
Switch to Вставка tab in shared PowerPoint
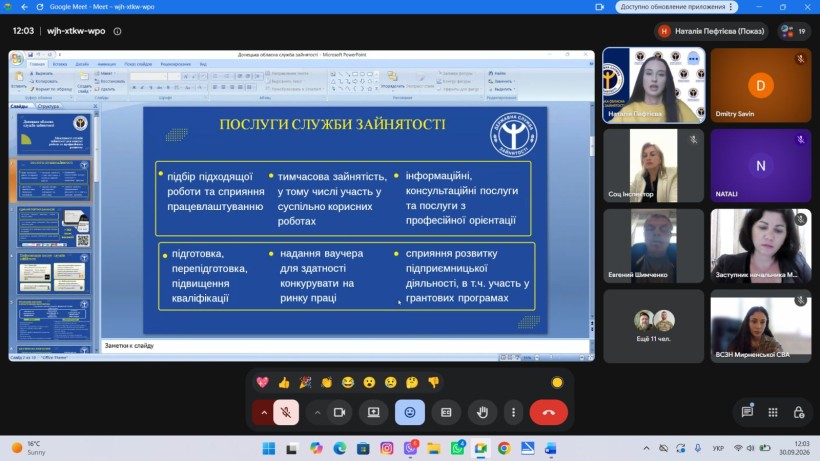(60, 64)
